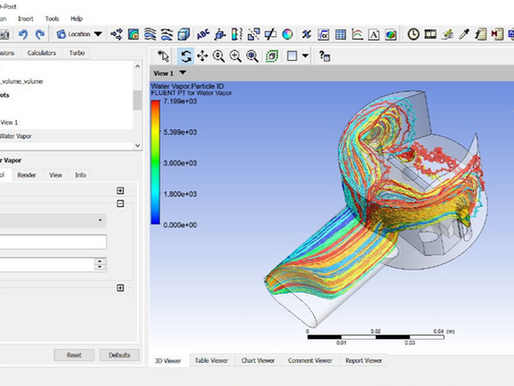Insert a Figure from the toolbar
This screenshot has width=514, height=386.
pos(391,34)
